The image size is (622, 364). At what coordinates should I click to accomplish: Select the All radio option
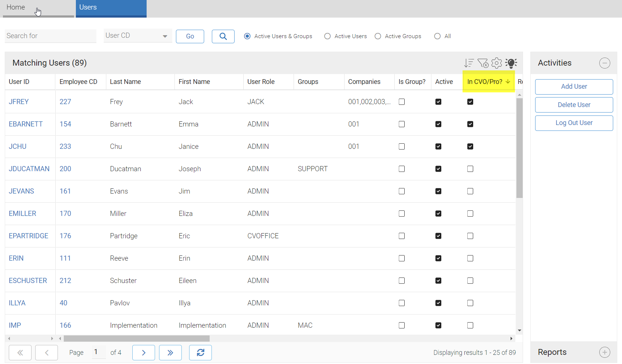click(x=437, y=36)
